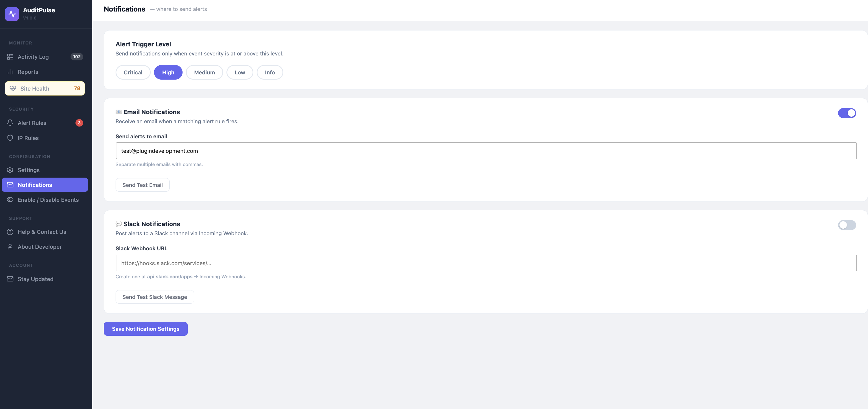Image resolution: width=868 pixels, height=409 pixels.
Task: Click Send Test Slack Message button
Action: 155,297
